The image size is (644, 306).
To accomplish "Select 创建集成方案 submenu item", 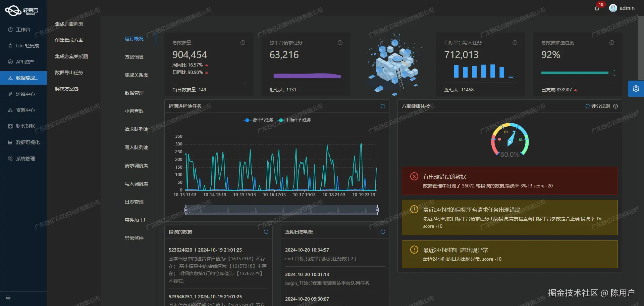I will pos(69,40).
